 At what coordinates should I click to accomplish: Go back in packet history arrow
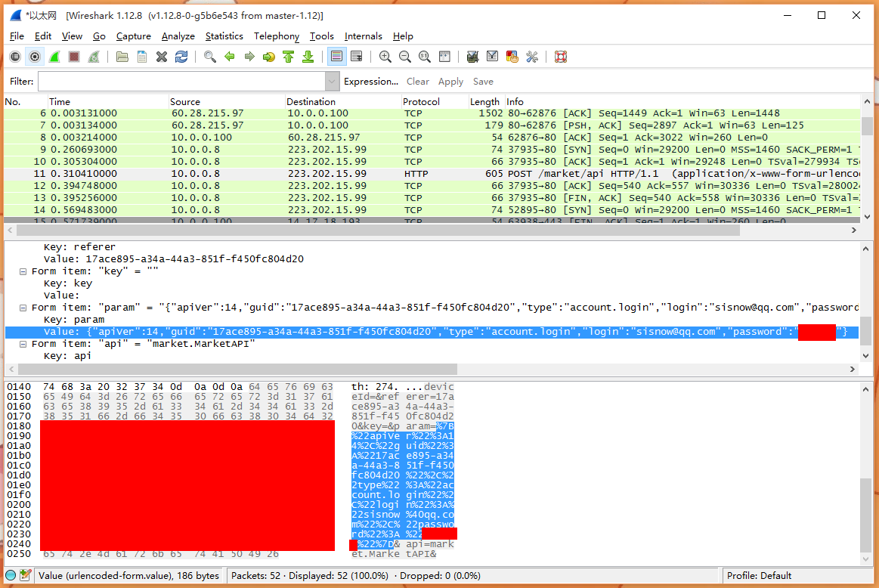pyautogui.click(x=229, y=57)
